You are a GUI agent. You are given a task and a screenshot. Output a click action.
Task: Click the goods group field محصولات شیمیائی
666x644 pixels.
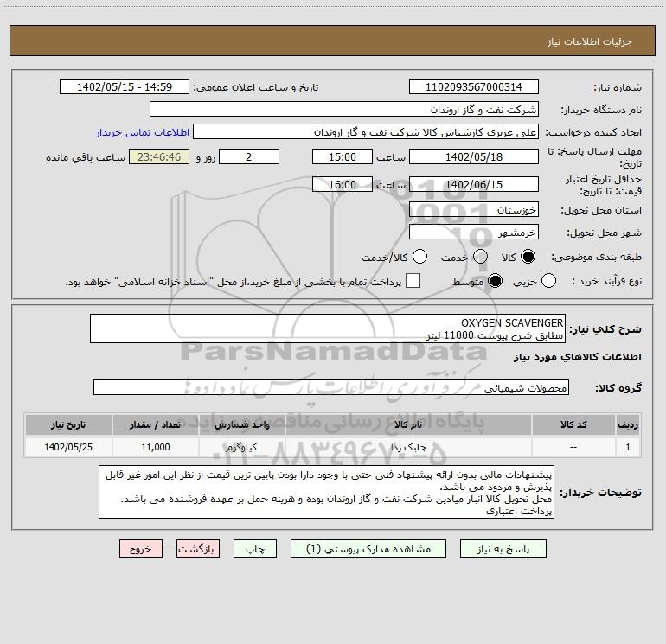click(x=331, y=387)
